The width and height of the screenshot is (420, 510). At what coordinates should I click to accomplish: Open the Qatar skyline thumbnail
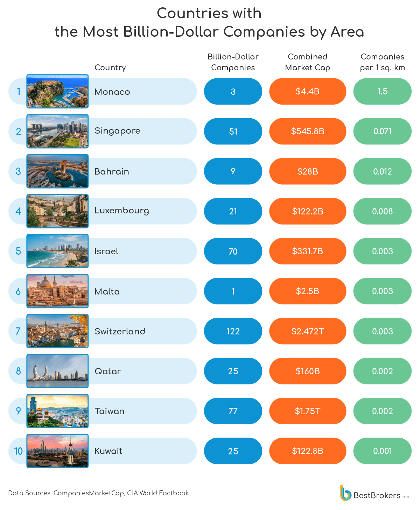click(57, 371)
